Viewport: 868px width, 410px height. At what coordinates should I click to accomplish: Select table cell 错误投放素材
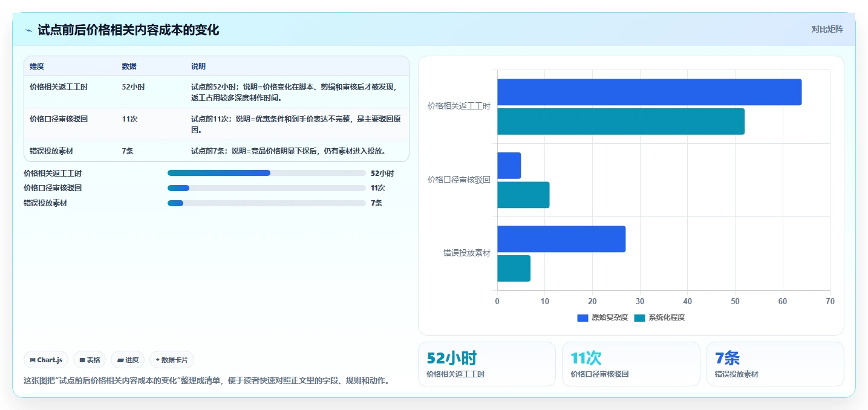(51, 151)
